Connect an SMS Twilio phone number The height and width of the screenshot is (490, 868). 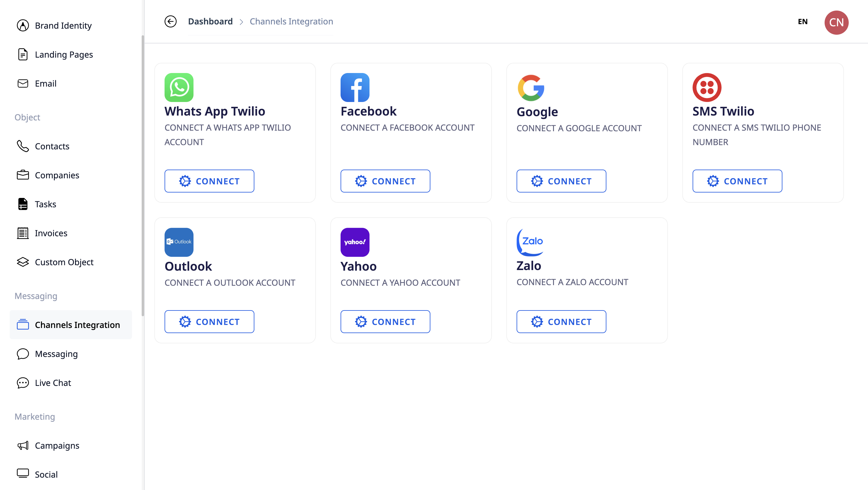(x=737, y=181)
